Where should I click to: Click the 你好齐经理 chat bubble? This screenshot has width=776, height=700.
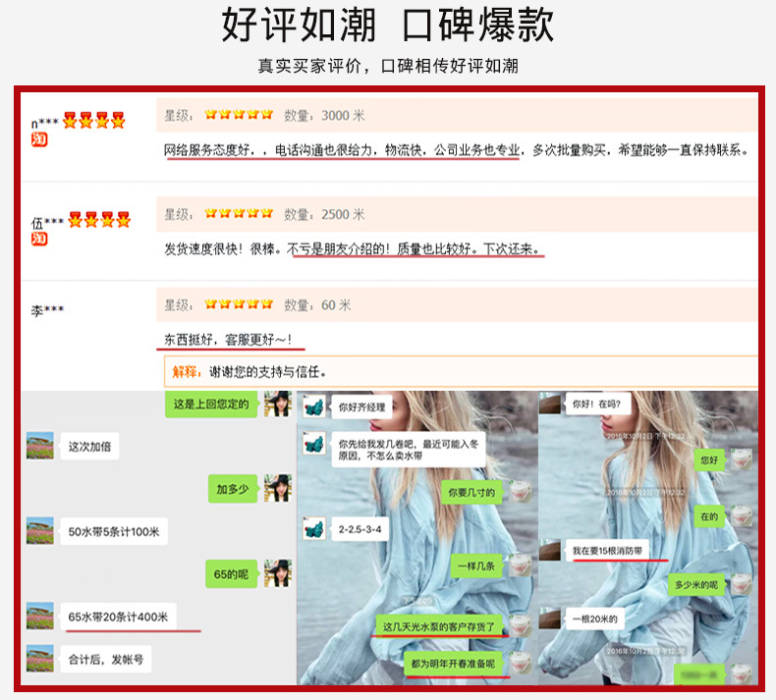(361, 407)
